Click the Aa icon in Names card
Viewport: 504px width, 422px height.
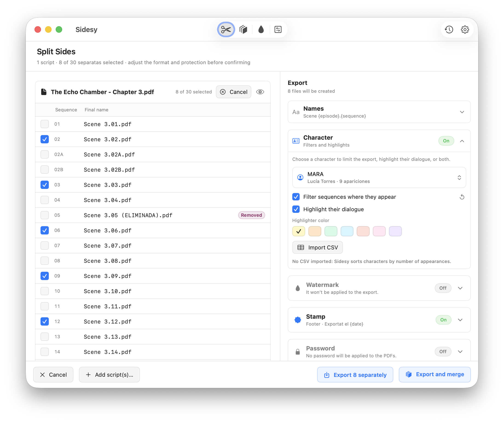coord(296,112)
